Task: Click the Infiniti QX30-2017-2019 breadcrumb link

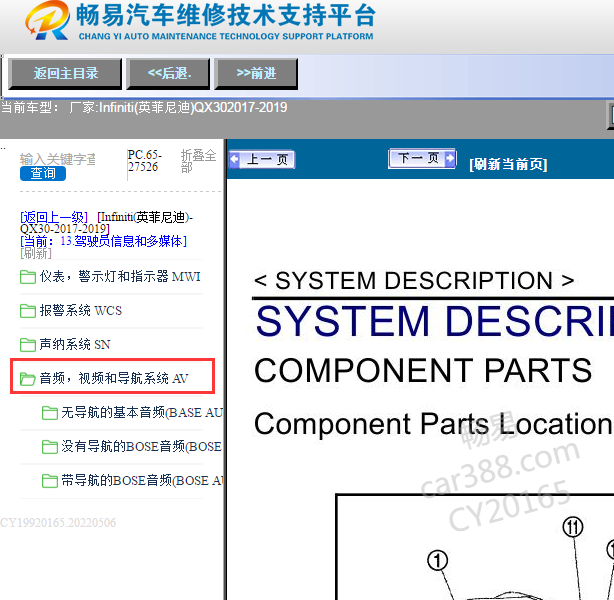Action: click(106, 222)
